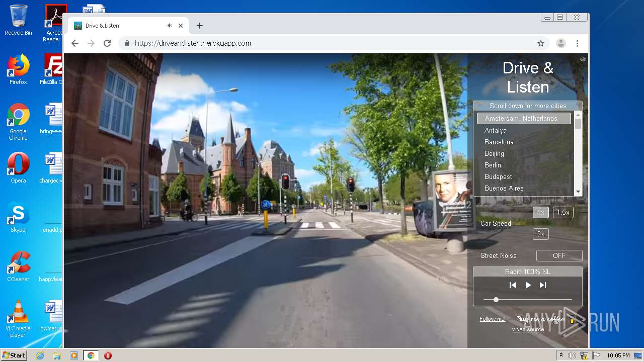Select the Opera desktop icon
Viewport: 644px width, 362px height.
[18, 168]
